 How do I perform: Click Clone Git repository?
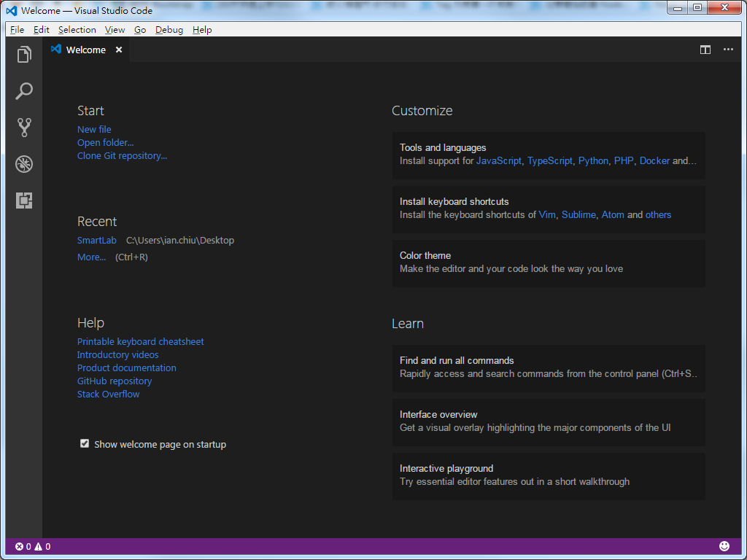point(122,155)
